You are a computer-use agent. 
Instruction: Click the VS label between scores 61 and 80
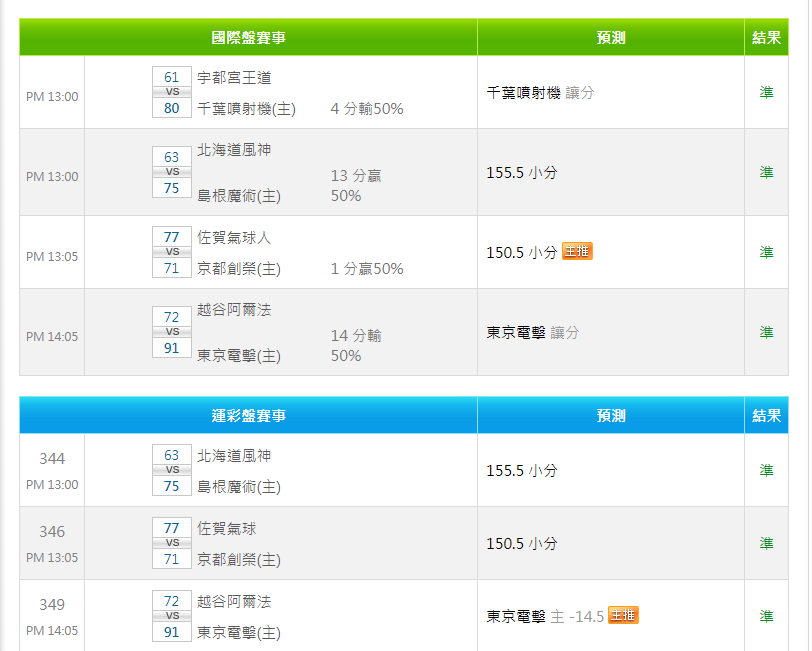coord(172,92)
